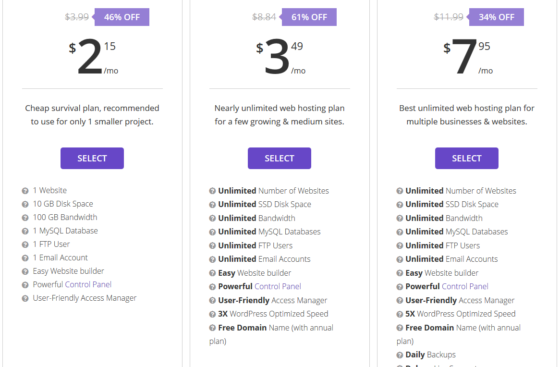Viewport: 560px width, 367px height.
Task: Click help icon beside Free Domain in middle plan
Action: pos(212,328)
